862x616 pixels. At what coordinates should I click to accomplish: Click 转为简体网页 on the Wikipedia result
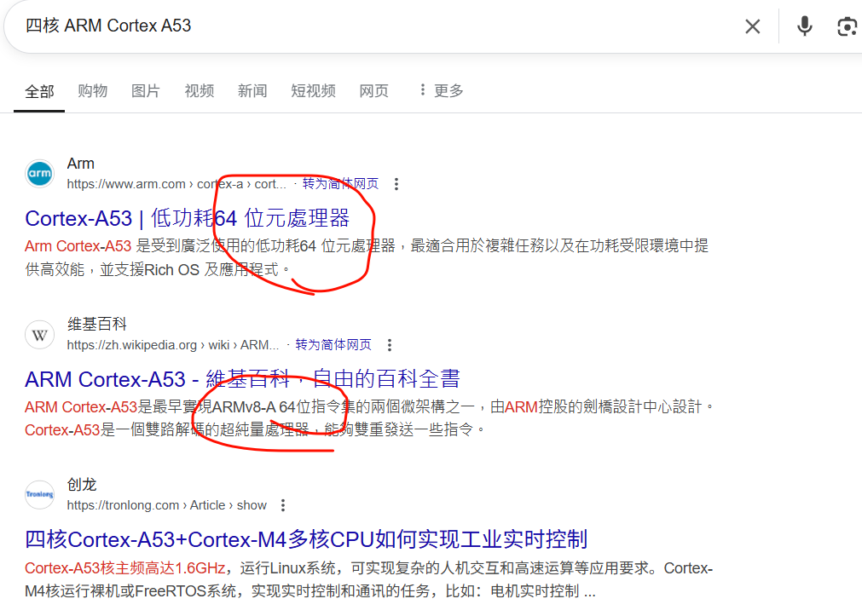[333, 344]
